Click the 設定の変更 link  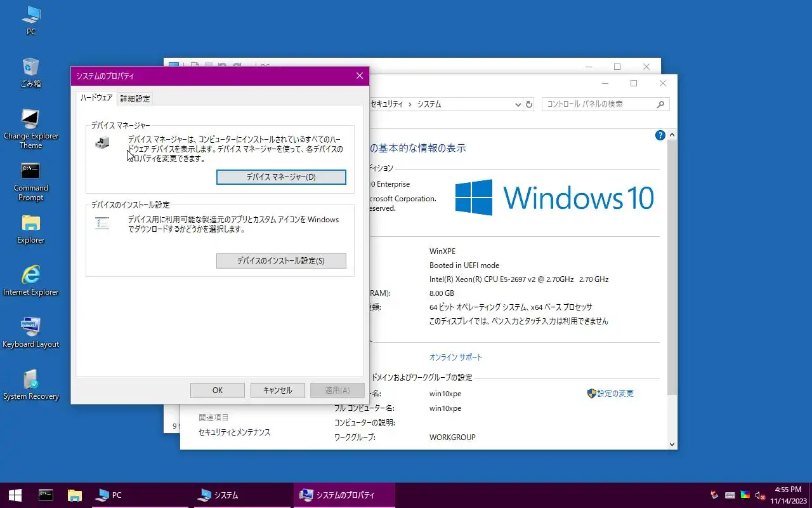pos(615,394)
